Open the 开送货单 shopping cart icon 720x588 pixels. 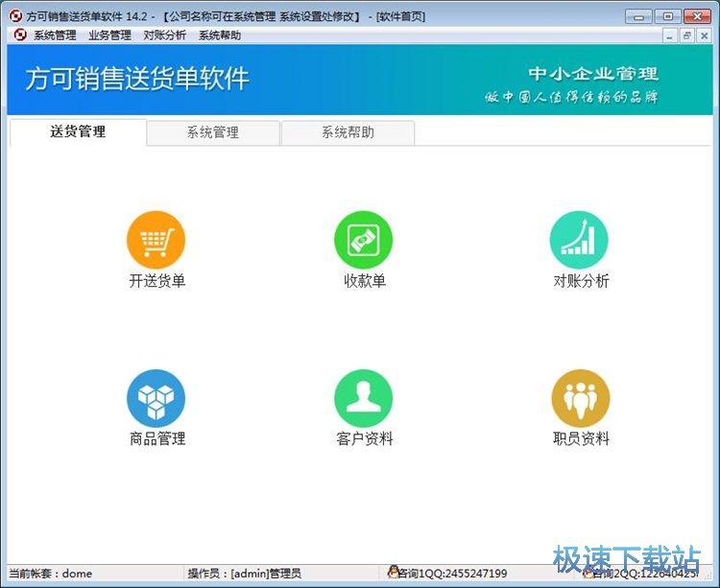click(x=156, y=240)
